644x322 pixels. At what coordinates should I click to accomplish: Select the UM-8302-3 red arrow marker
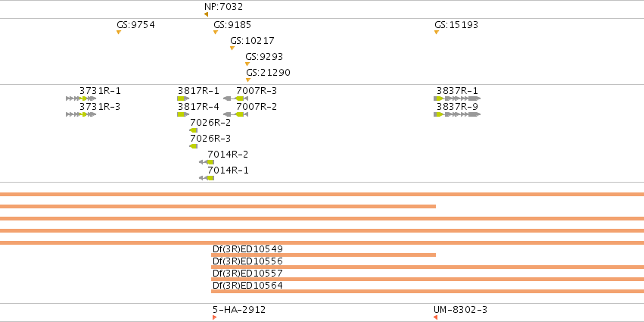(435, 317)
